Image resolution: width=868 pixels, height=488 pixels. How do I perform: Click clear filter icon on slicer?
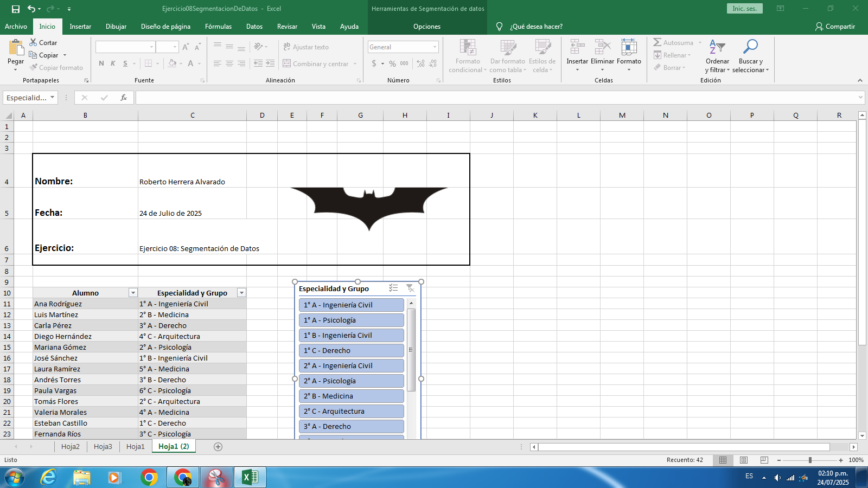pos(410,288)
